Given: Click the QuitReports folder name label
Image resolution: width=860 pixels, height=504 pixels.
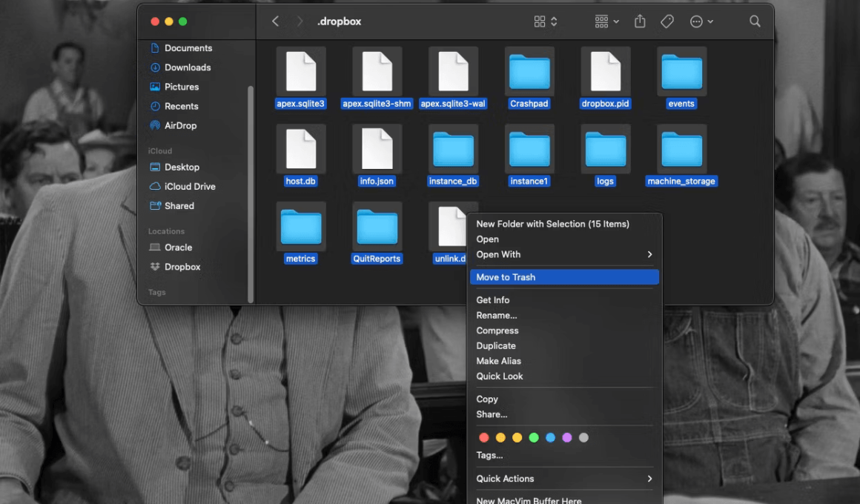Looking at the screenshot, I should pos(377,259).
